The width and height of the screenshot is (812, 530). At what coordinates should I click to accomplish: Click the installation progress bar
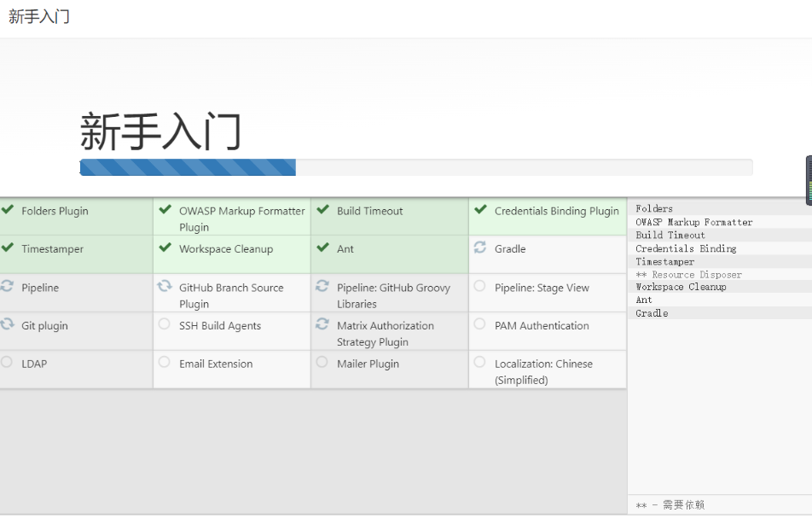coord(416,167)
